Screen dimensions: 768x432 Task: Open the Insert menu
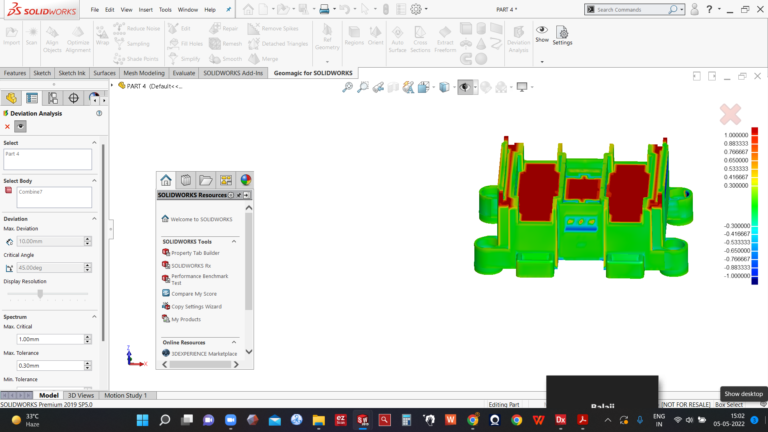click(145, 9)
